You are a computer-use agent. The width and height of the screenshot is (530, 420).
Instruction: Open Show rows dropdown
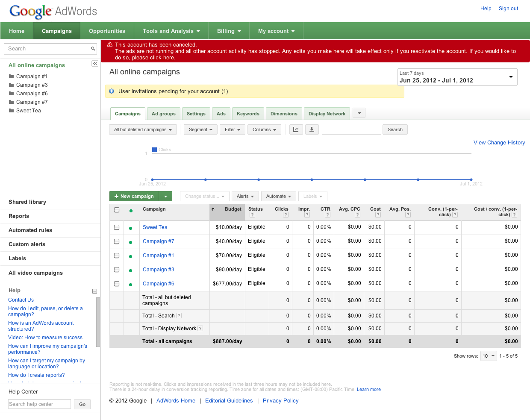[489, 356]
